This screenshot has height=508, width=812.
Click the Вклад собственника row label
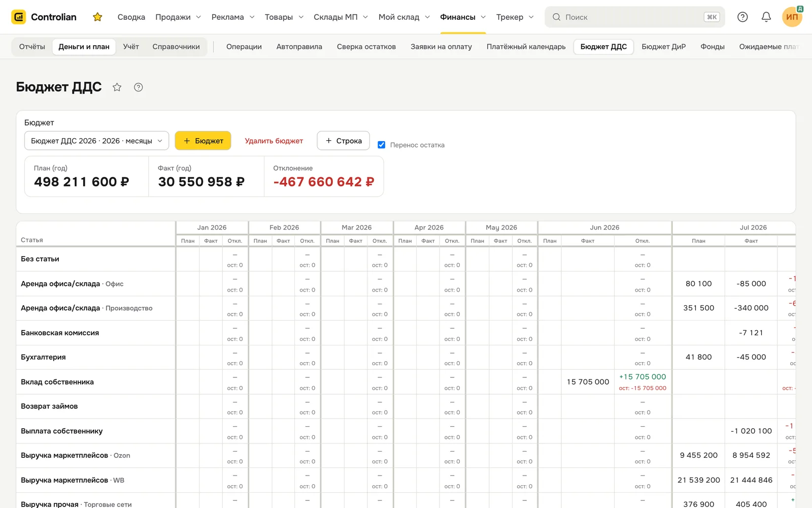[x=57, y=382]
